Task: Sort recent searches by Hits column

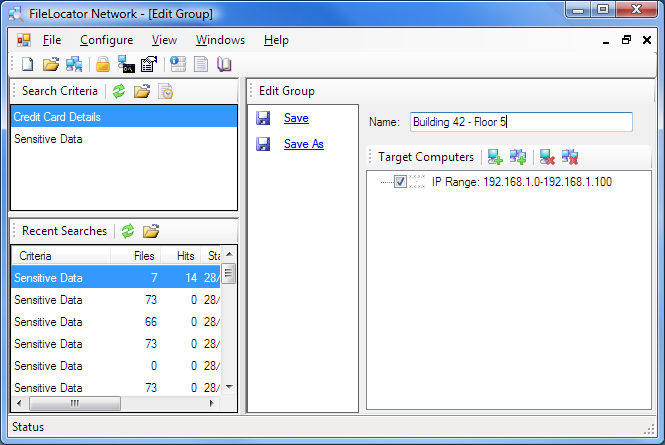Action: (180, 256)
